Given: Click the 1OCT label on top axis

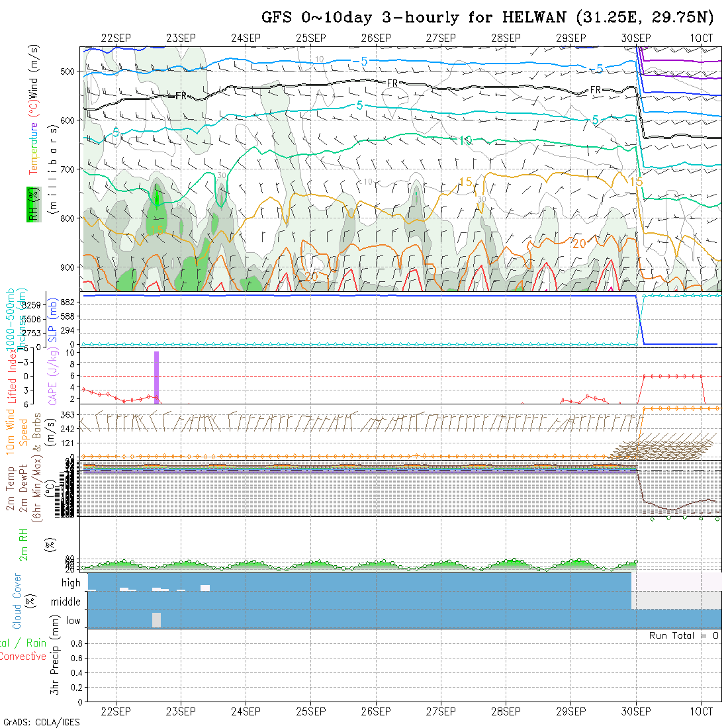Looking at the screenshot, I should (701, 38).
